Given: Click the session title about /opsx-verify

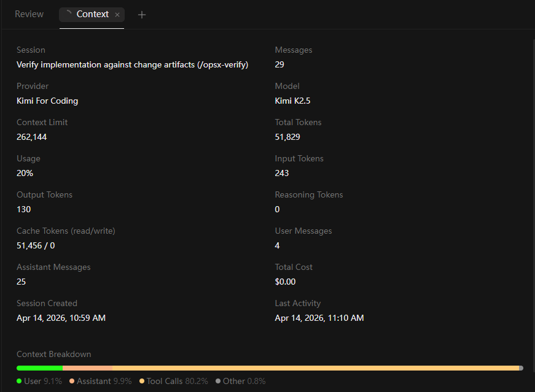Looking at the screenshot, I should coord(131,64).
